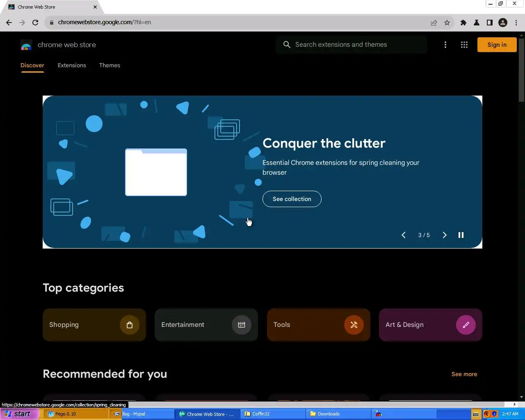Click the chrome web store title link

(x=67, y=45)
